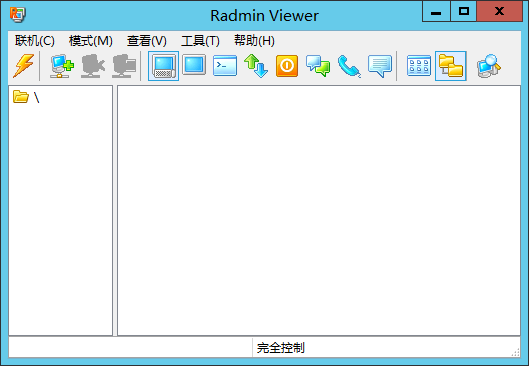Click the lightning bolt Connect To icon
The height and width of the screenshot is (366, 529).
[24, 66]
